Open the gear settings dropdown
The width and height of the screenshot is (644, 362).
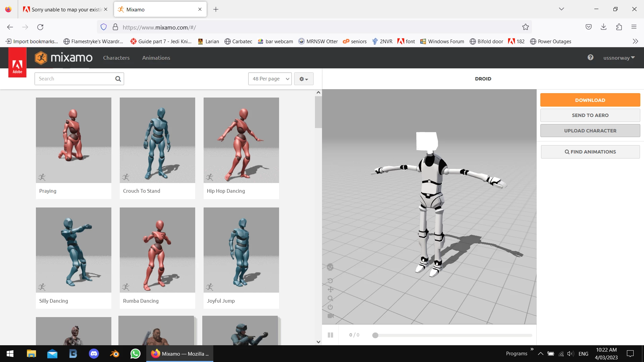(x=304, y=79)
